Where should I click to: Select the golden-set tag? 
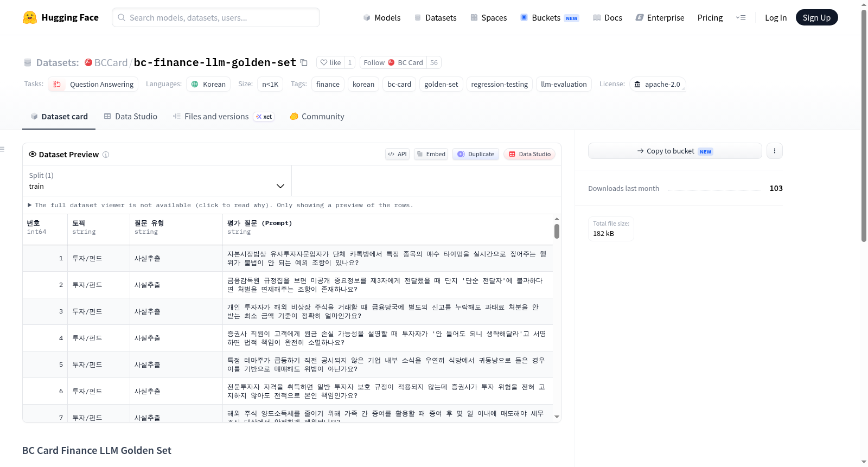441,84
